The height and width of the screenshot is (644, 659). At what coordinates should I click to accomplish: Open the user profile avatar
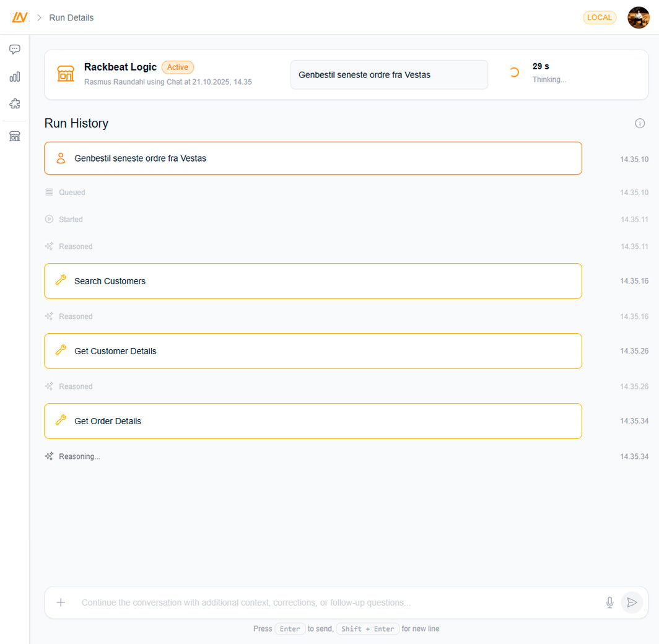point(638,17)
